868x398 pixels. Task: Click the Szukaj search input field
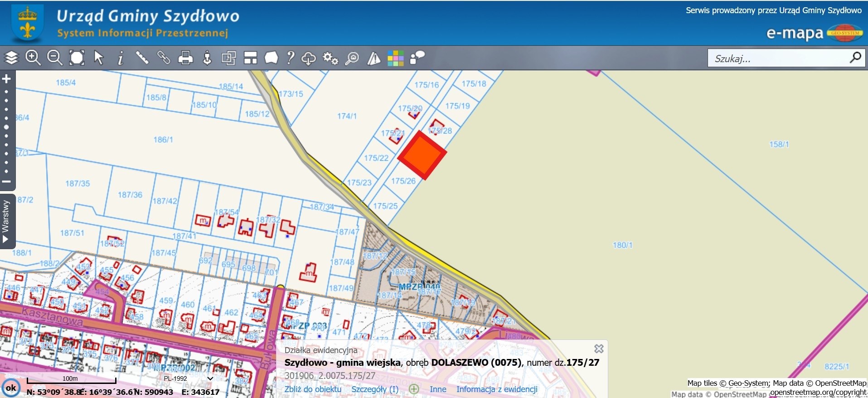[x=779, y=59]
